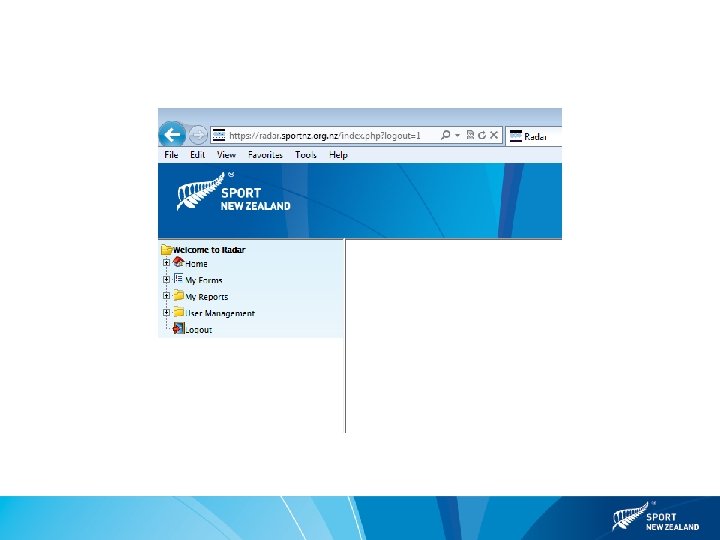Click the compatibility view icon in address bar
Viewport: 720px width, 540px height.
click(x=470, y=135)
